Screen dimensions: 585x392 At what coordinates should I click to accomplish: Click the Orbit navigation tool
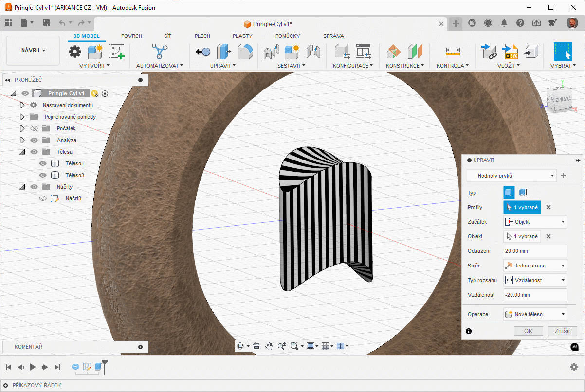point(240,346)
